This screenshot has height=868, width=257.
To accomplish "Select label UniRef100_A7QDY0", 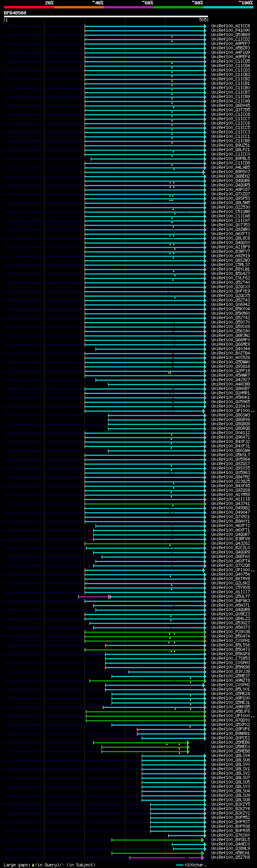I will coord(230,720).
